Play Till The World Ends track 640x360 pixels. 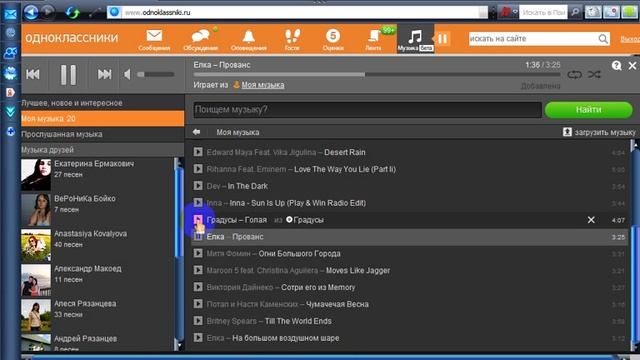198,321
